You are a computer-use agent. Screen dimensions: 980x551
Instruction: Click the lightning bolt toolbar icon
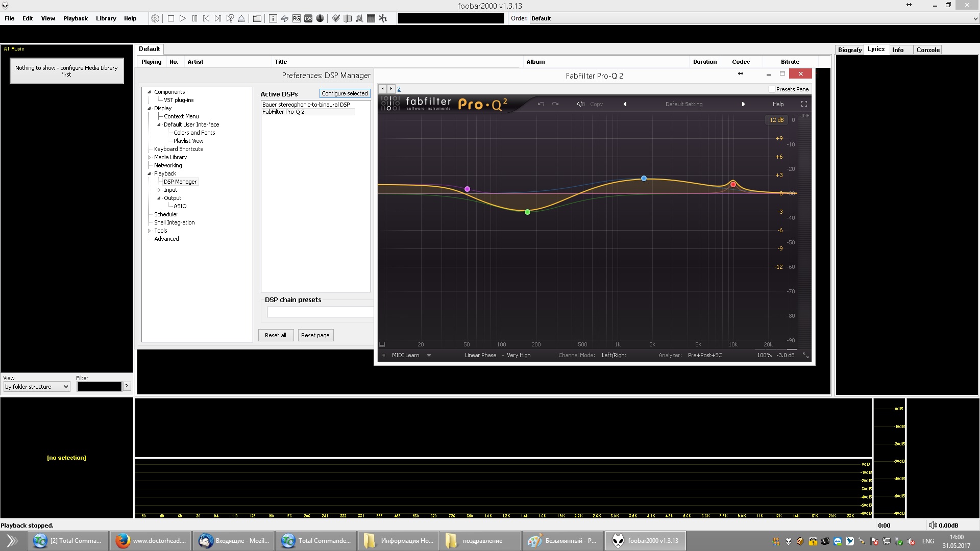285,18
